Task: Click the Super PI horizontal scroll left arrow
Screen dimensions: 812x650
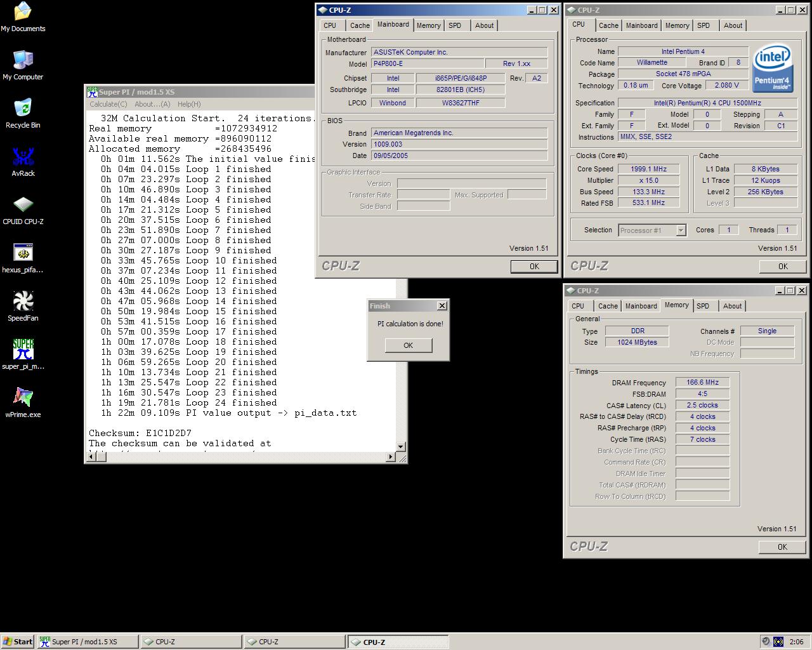Action: (92, 457)
